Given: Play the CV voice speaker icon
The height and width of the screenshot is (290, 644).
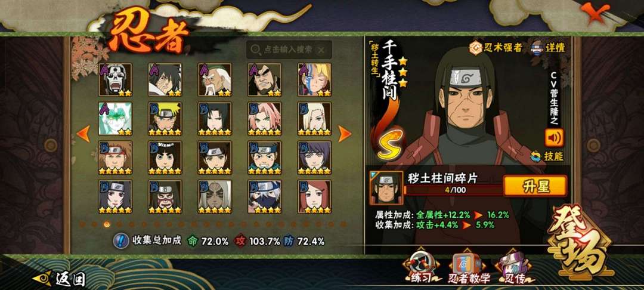Looking at the screenshot, I should pyautogui.click(x=554, y=138).
